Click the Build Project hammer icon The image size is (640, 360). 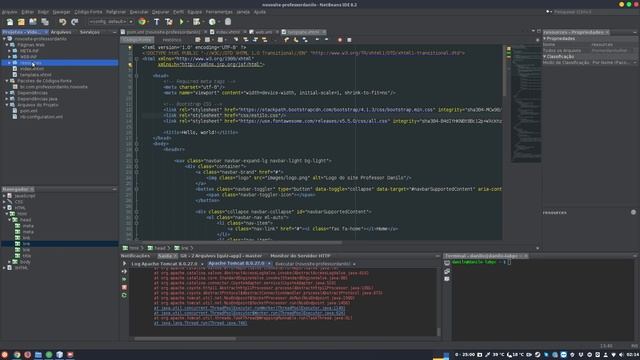[157, 22]
